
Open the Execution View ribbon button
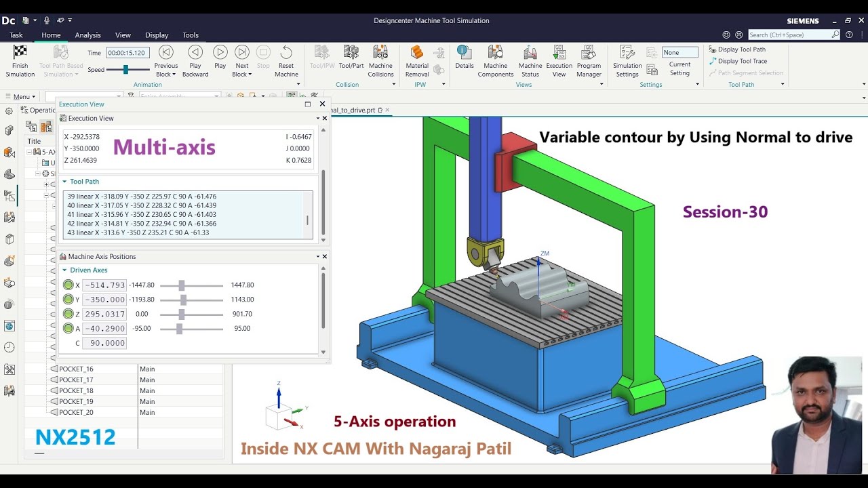559,61
